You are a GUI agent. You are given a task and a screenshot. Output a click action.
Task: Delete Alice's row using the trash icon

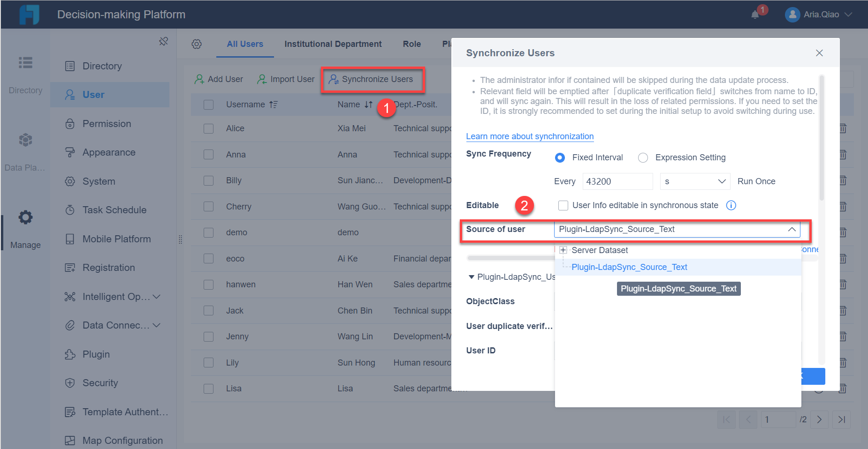pos(843,128)
